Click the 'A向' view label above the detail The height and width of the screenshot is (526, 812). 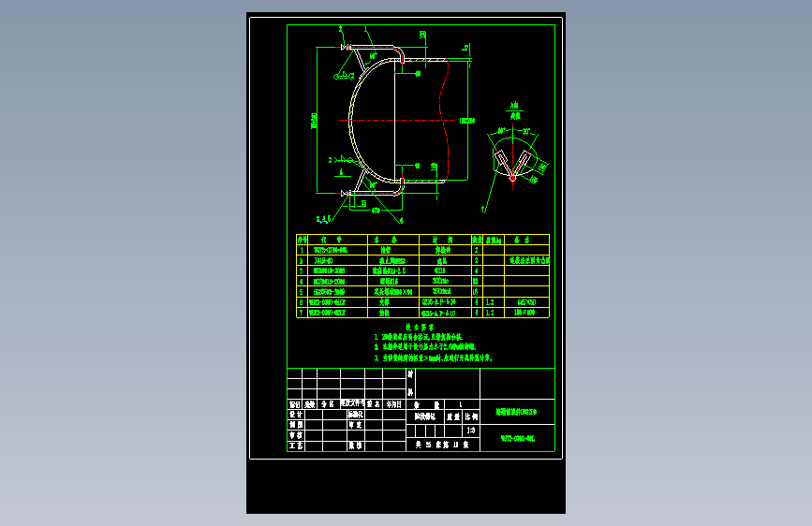(x=514, y=106)
